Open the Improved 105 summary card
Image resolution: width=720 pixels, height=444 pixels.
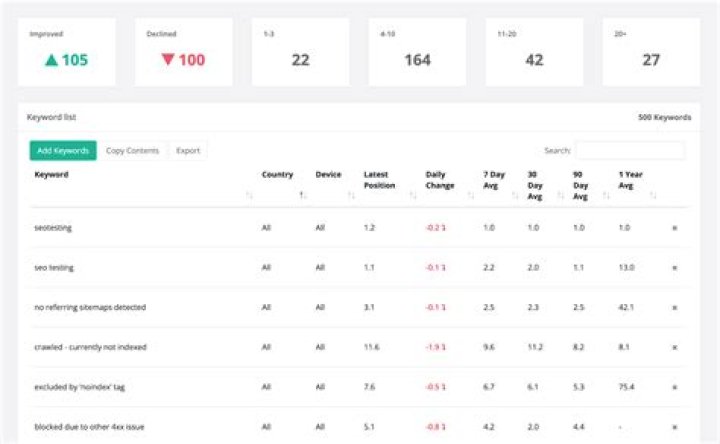click(66, 52)
